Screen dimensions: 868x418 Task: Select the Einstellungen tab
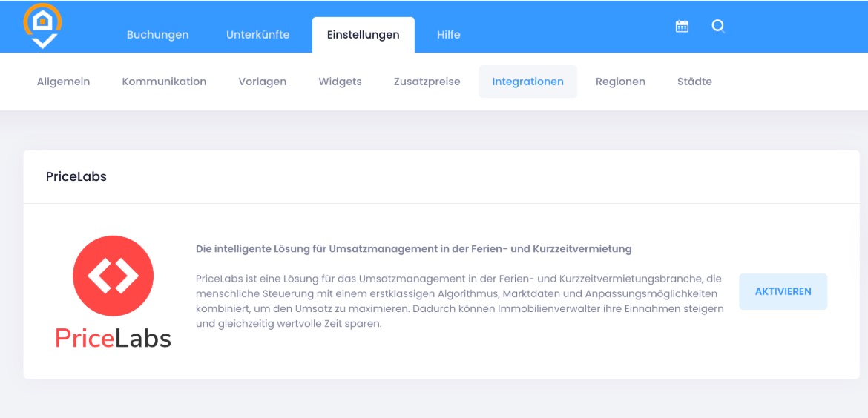(x=363, y=35)
